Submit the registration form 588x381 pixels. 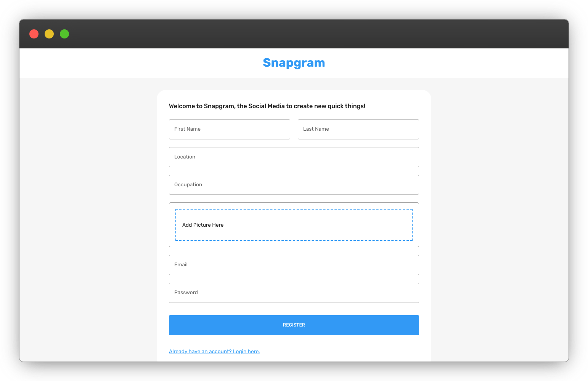click(294, 325)
